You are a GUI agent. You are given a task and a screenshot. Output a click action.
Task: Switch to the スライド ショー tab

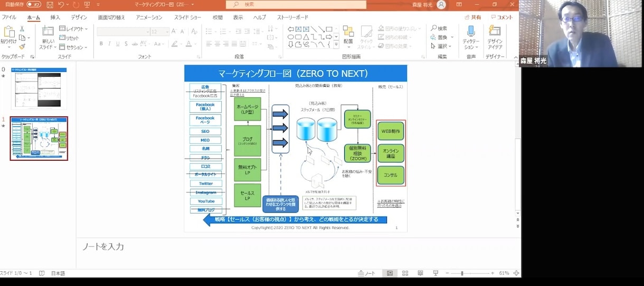click(188, 17)
